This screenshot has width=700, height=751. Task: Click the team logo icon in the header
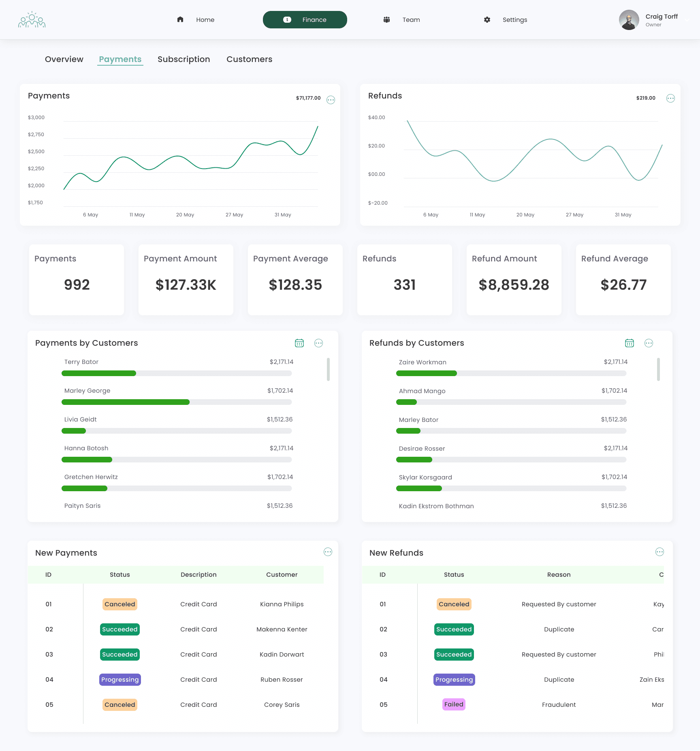tap(32, 19)
